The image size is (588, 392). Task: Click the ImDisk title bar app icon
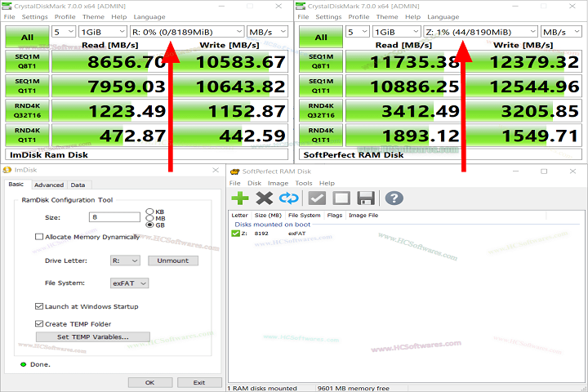pyautogui.click(x=7, y=170)
